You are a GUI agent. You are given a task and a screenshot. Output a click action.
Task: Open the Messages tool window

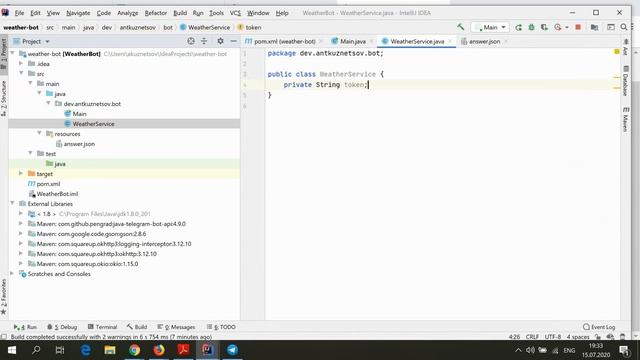click(x=176, y=327)
